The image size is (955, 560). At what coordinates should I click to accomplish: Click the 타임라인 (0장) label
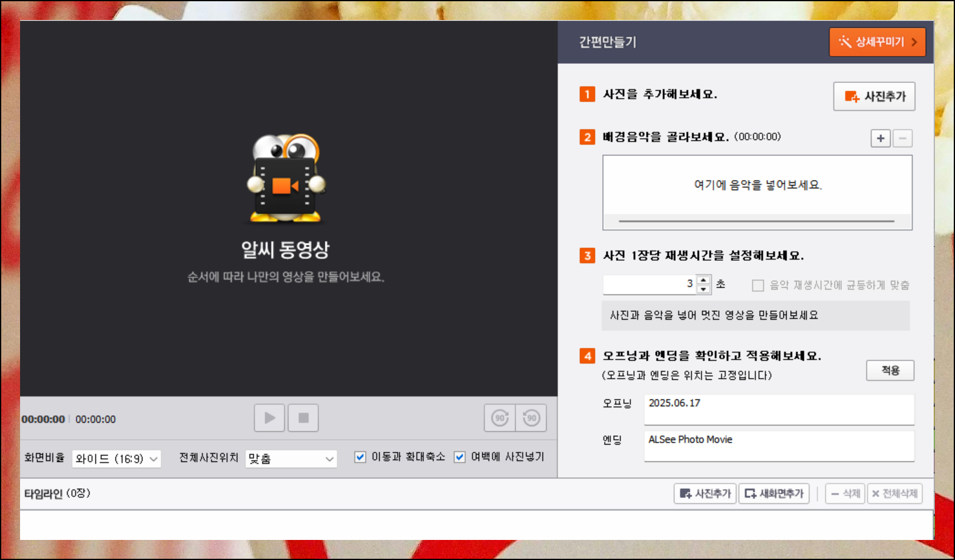(57, 493)
